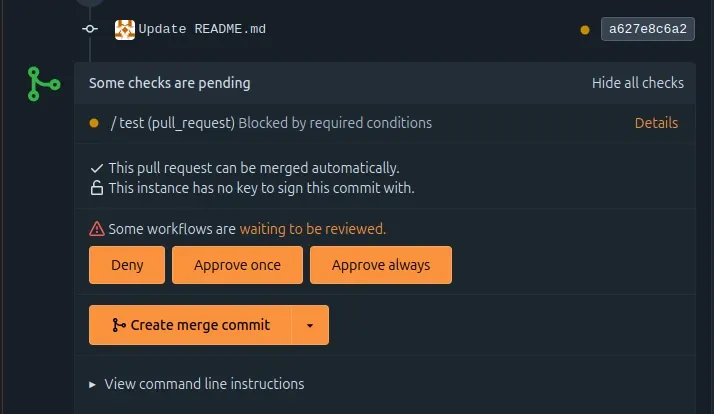
Task: Click the lock icon about commit signing
Action: 97,188
